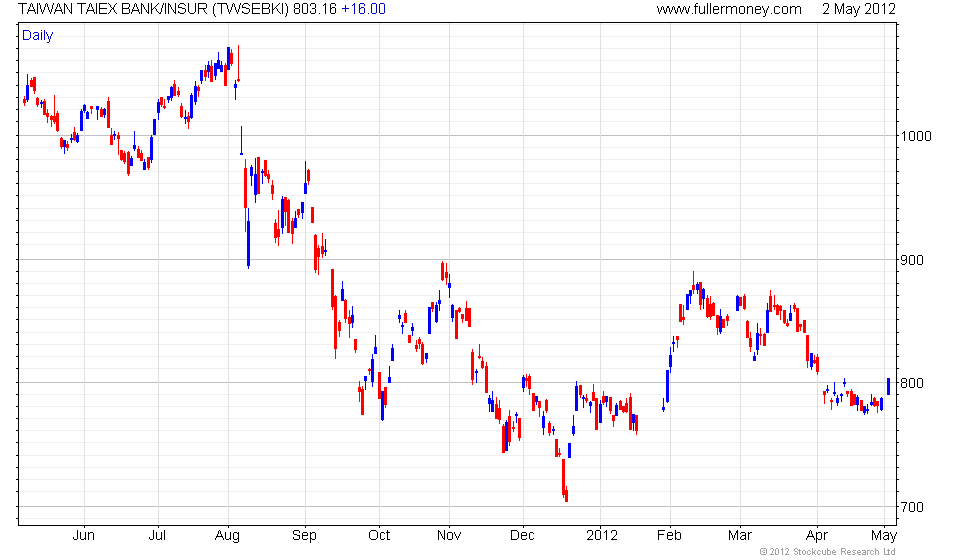Image resolution: width=980 pixels, height=560 pixels.
Task: Click the Jul month axis label
Action: pyautogui.click(x=158, y=536)
